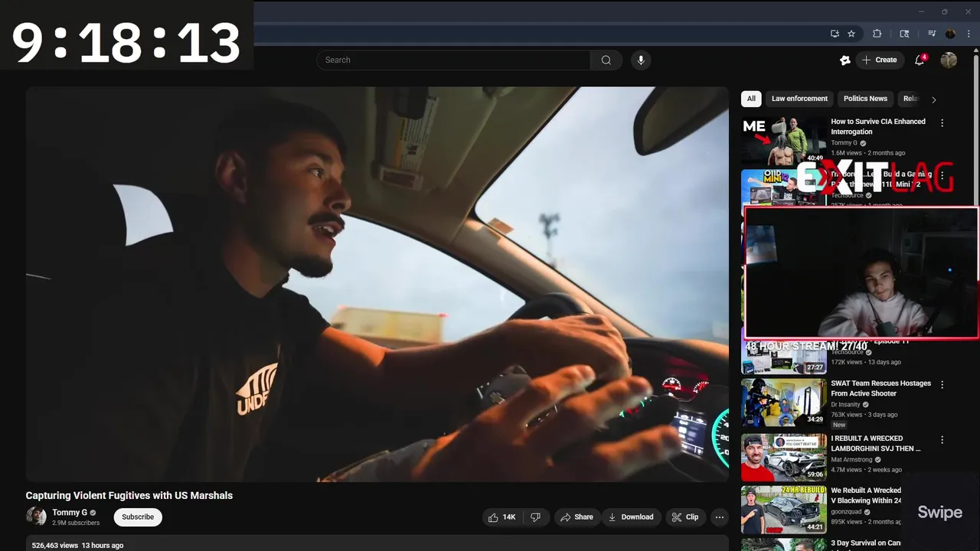The width and height of the screenshot is (980, 551).
Task: Open Mat Armstrong channel name
Action: [851, 460]
